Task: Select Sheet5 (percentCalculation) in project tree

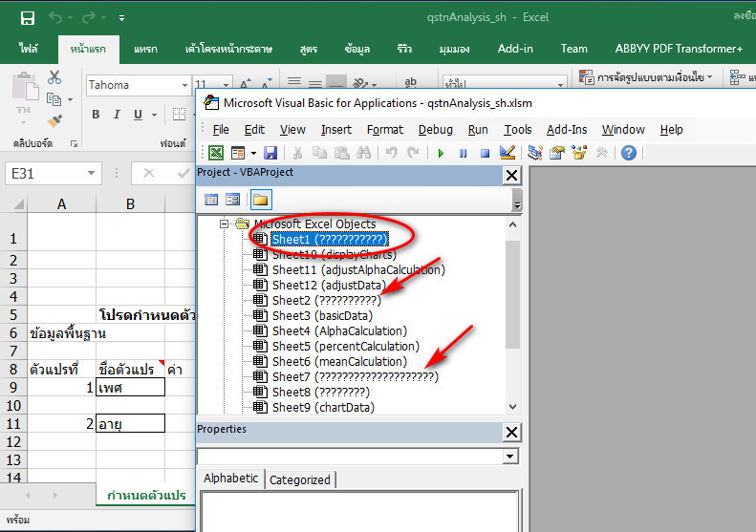Action: tap(345, 347)
